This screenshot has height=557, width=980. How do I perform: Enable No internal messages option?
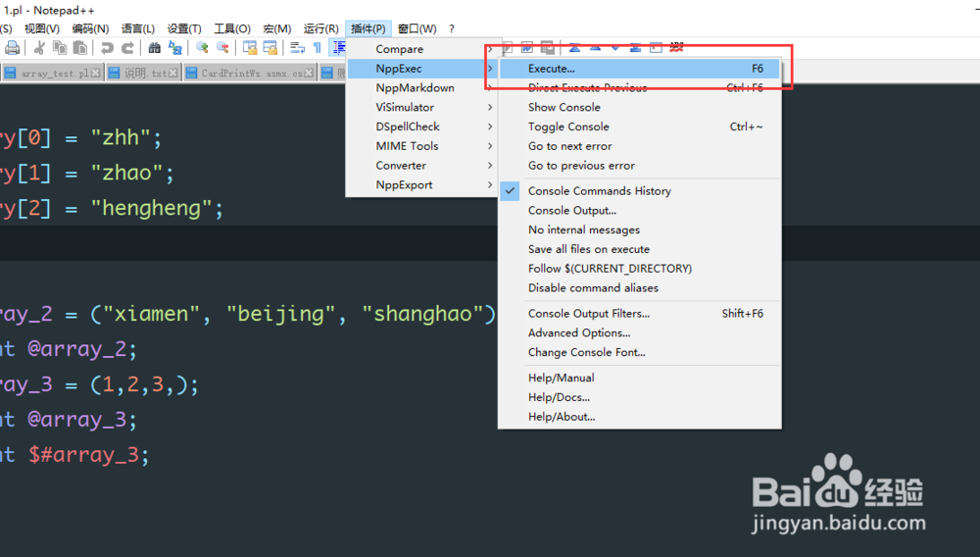[x=639, y=230]
